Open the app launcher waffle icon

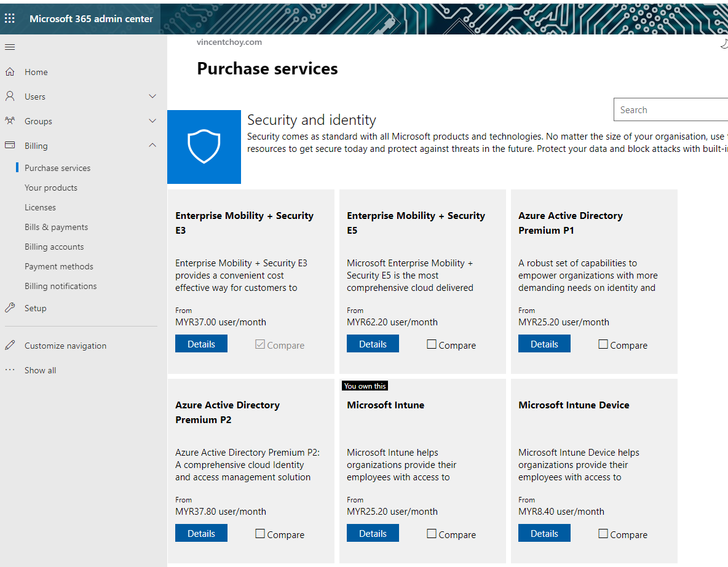[x=10, y=18]
